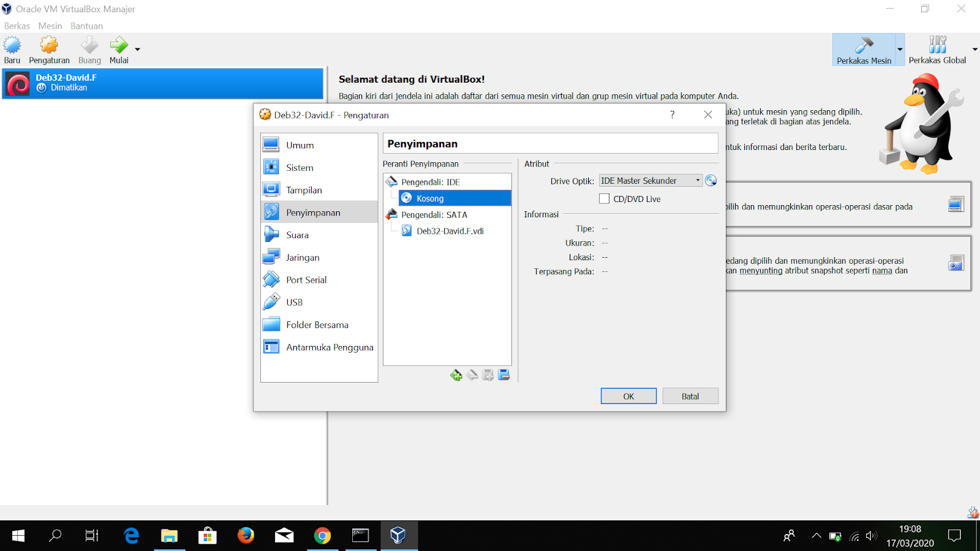Open Microsoft Store from the taskbar
The image size is (980, 551).
tap(208, 536)
